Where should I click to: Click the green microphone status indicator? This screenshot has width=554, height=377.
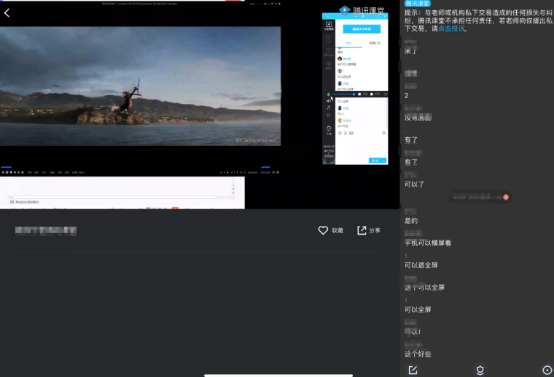click(x=328, y=94)
